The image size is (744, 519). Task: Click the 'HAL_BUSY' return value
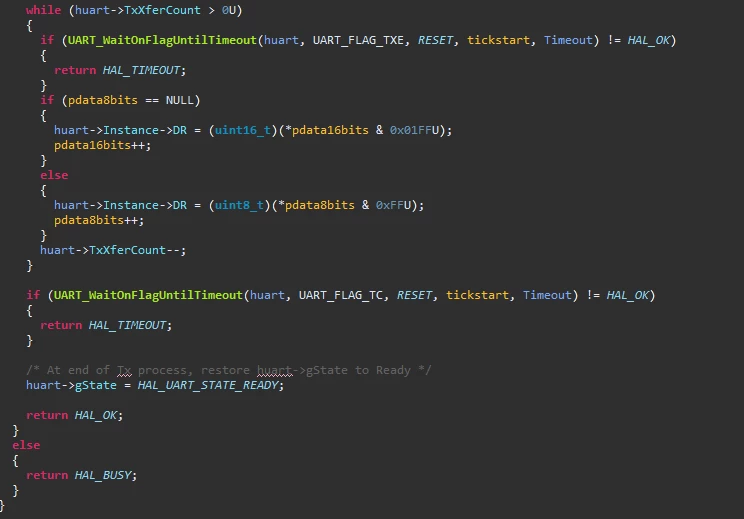[x=103, y=475]
